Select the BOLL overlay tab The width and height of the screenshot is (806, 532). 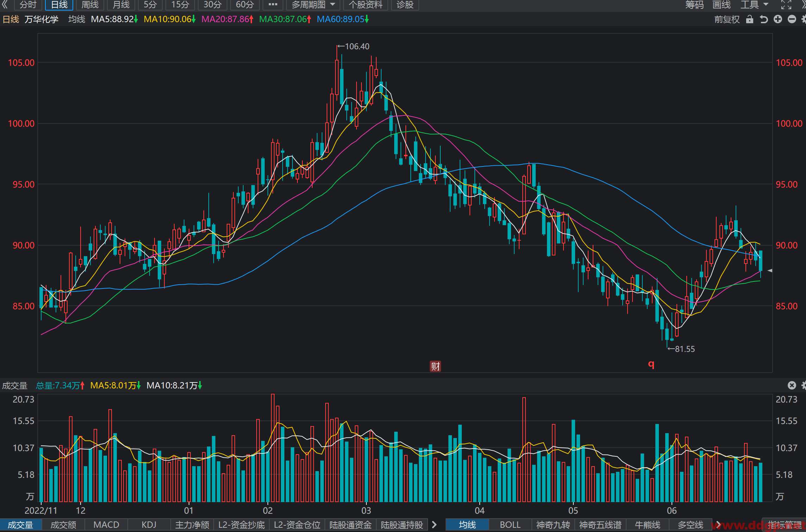(510, 525)
